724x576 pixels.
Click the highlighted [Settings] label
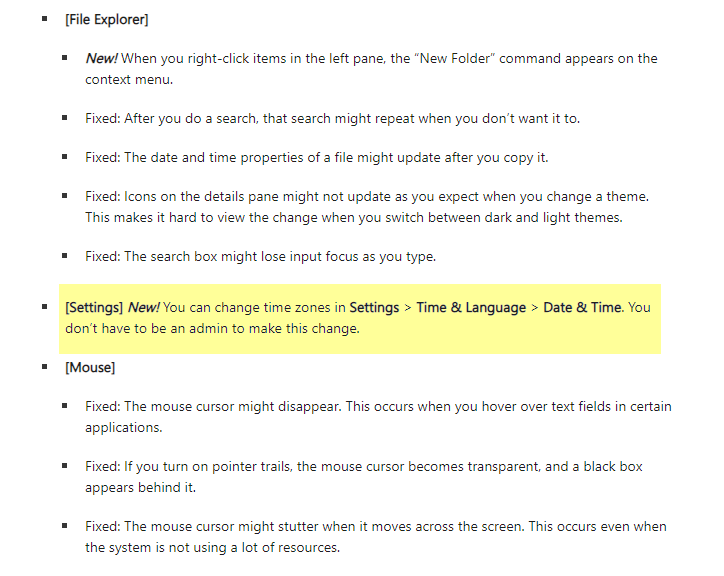coord(94,307)
